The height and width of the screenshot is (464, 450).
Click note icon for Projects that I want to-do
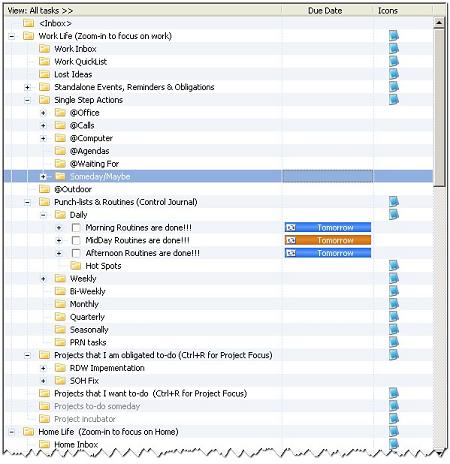pyautogui.click(x=394, y=393)
